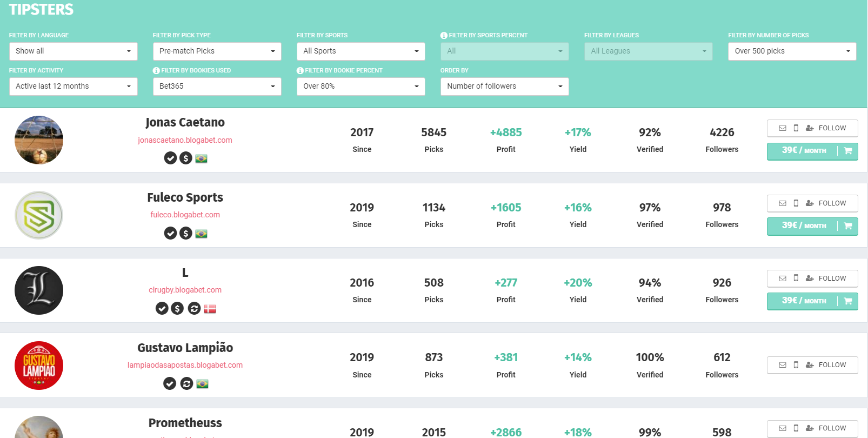868x438 pixels.
Task: Click Jonas Caetano's +4885 profit value
Action: click(506, 132)
